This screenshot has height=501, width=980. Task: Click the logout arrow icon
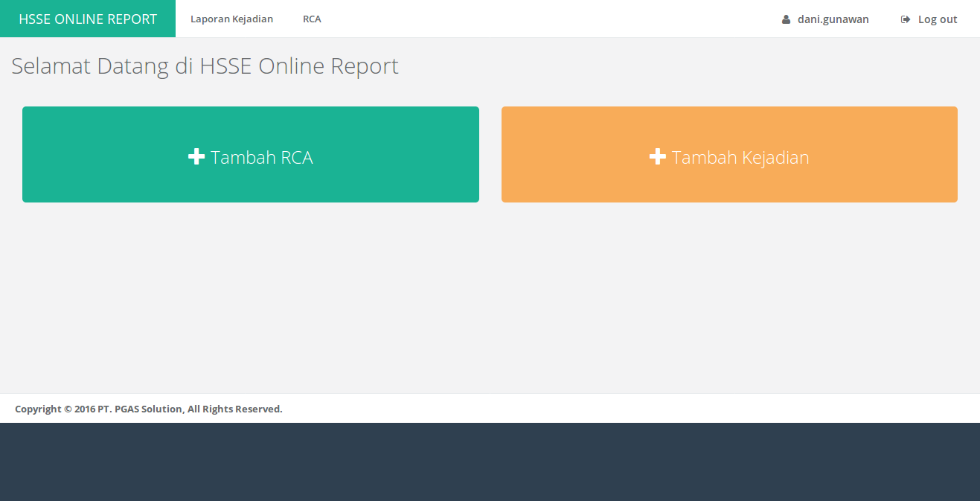(x=905, y=19)
